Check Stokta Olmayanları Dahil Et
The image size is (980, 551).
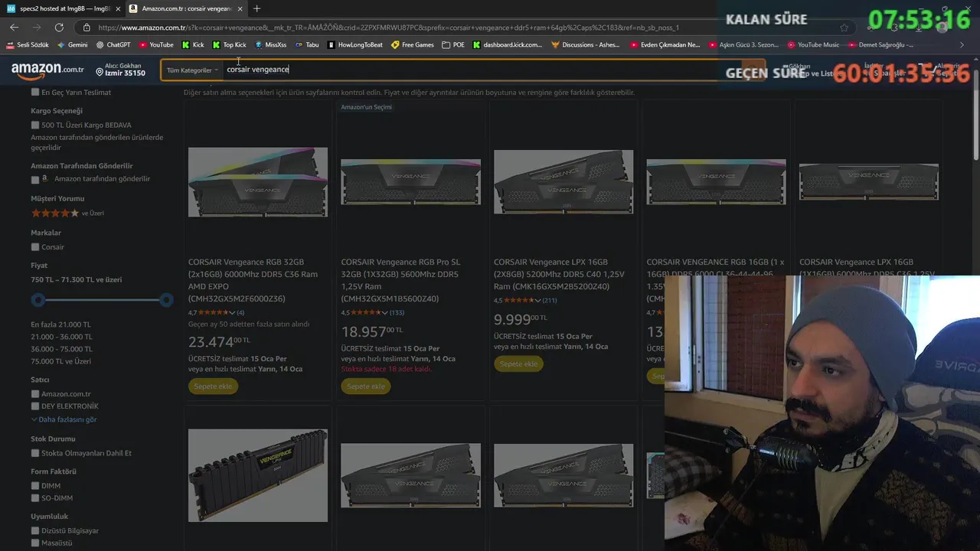(35, 453)
